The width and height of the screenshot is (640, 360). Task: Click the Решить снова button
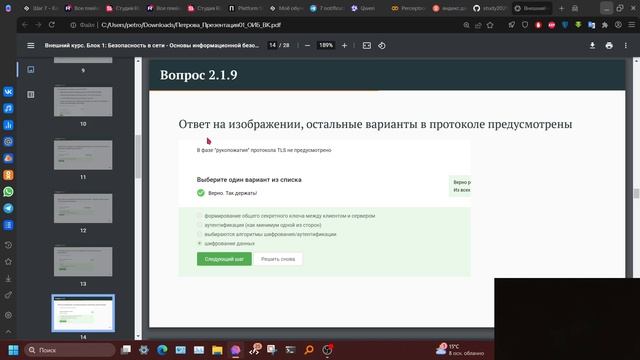[278, 259]
